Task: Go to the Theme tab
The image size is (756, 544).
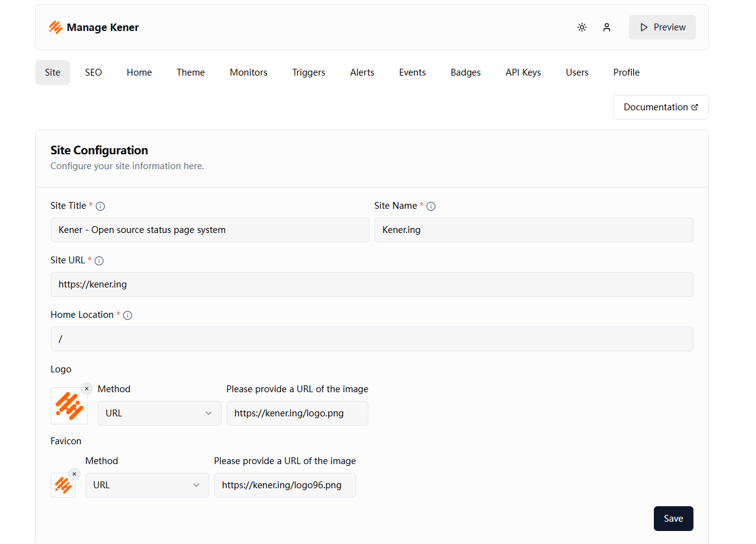Action: (x=191, y=72)
